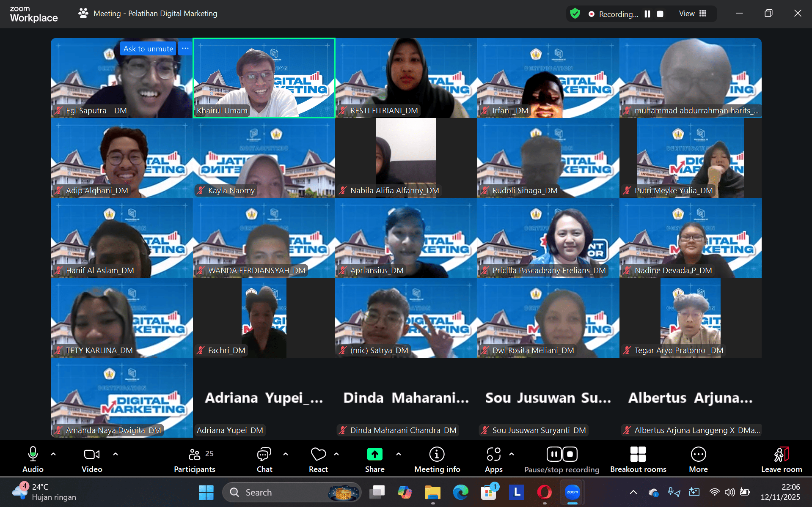The width and height of the screenshot is (812, 507).
Task: Expand share options arrow next to Share
Action: tap(399, 454)
